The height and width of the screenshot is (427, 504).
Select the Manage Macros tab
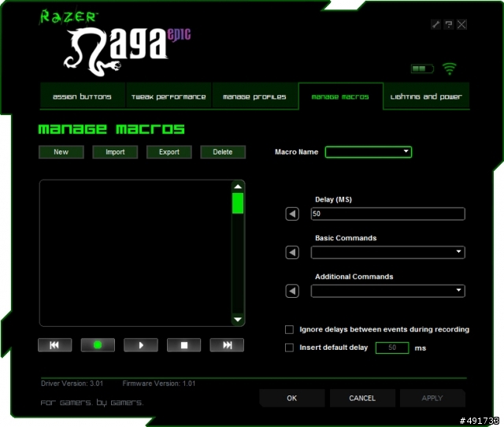pyautogui.click(x=340, y=96)
